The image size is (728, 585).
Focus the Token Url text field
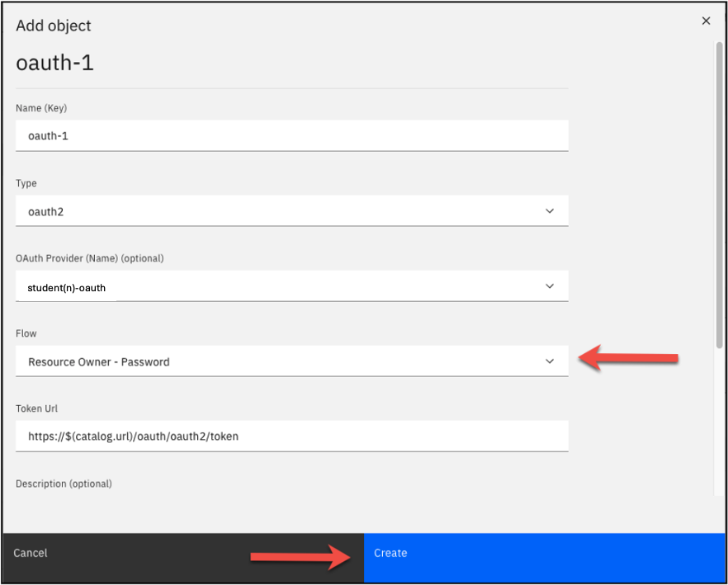coord(291,436)
